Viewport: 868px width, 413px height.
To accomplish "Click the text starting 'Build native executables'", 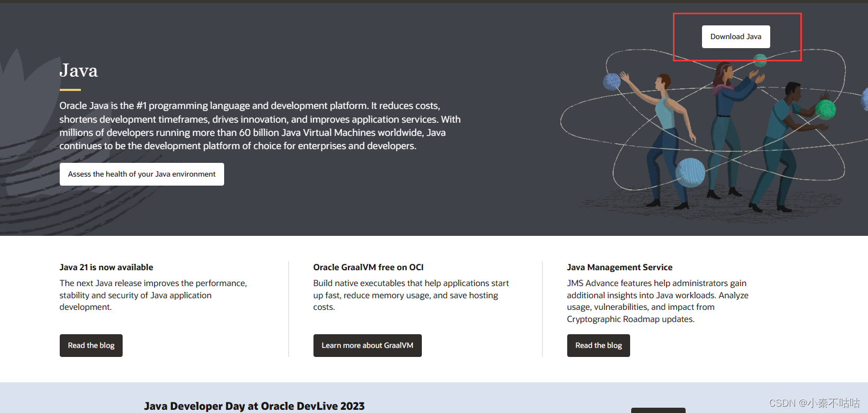I will pos(411,295).
